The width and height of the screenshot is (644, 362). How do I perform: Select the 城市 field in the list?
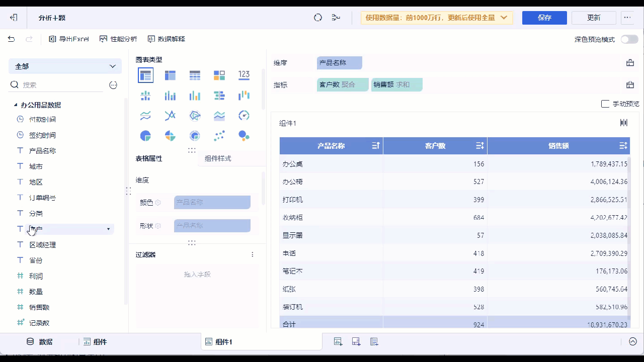36,166
